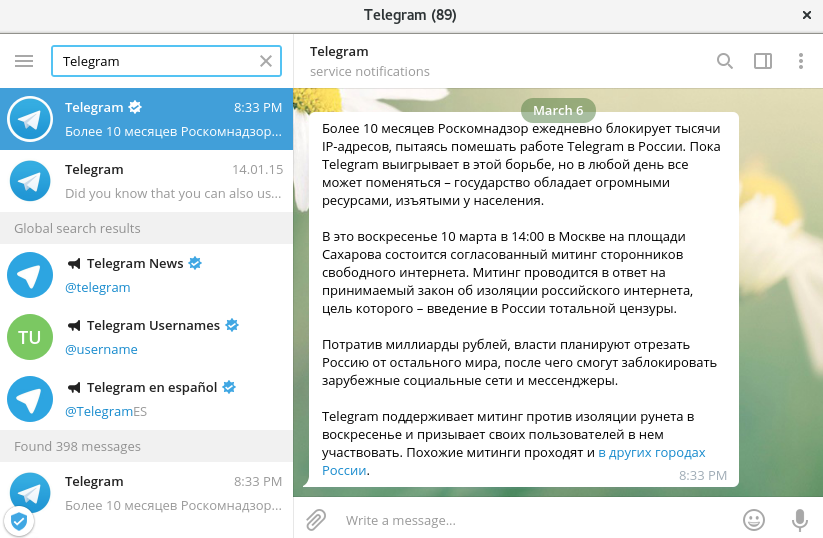Click verified badge beside Telegram en español
The width and height of the screenshot is (823, 538).
coord(229,387)
